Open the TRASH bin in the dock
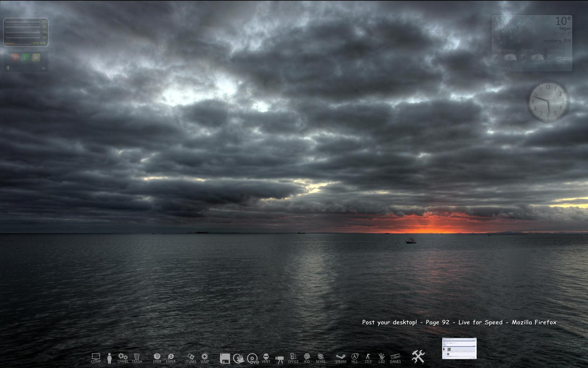588x368 pixels. click(x=137, y=358)
